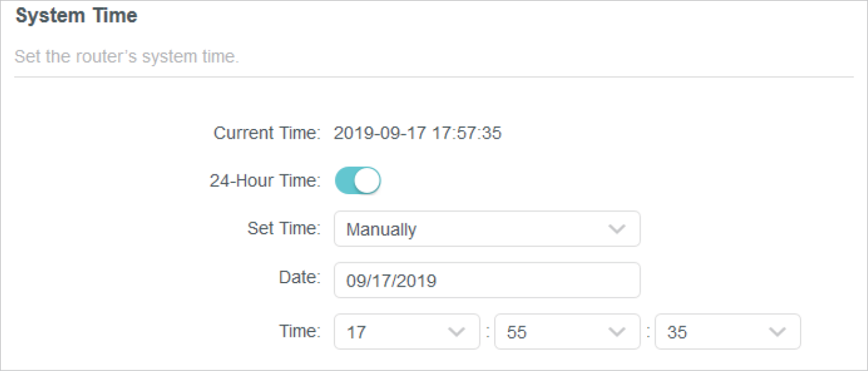Click the Time label beside hour dropdown
The height and width of the screenshot is (371, 868).
300,330
